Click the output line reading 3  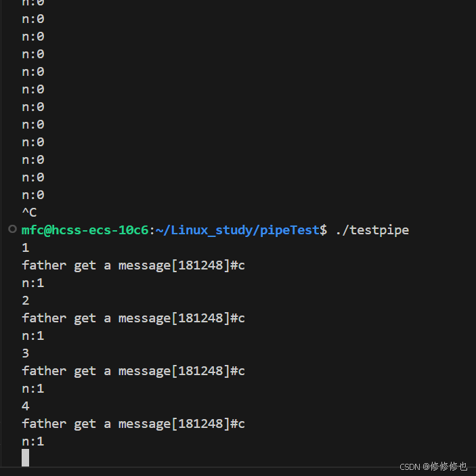(x=26, y=353)
